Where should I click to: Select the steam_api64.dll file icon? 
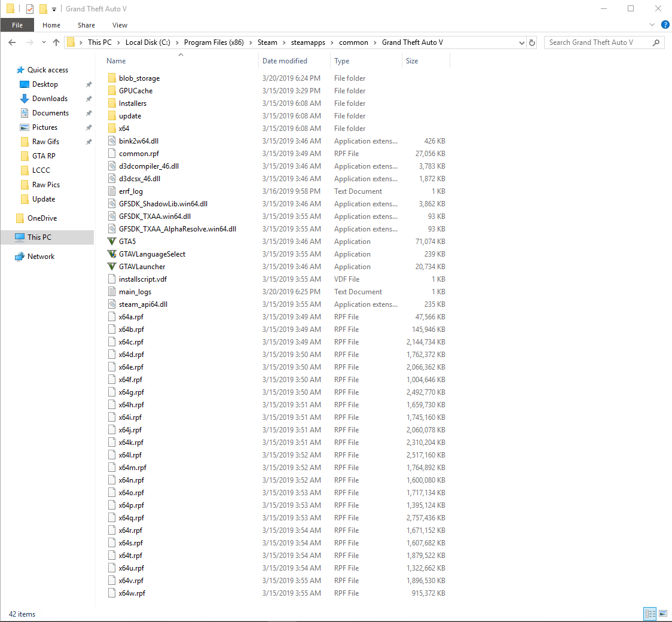point(112,304)
